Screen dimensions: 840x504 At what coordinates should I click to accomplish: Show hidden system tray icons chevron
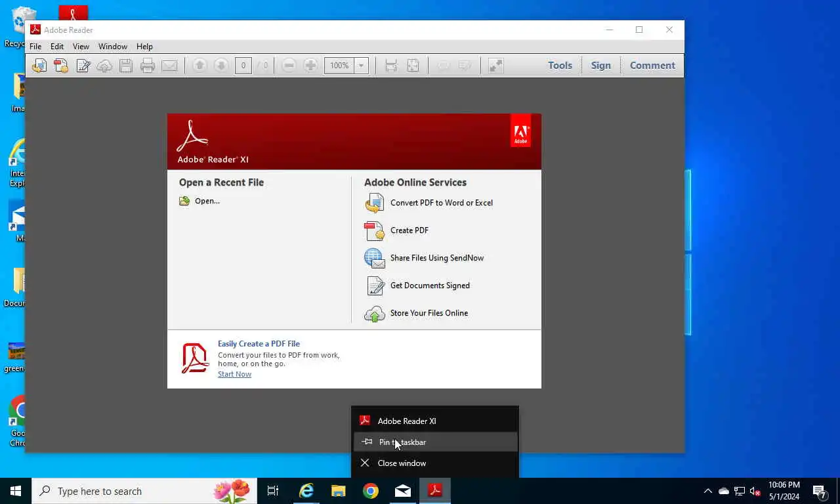pyautogui.click(x=707, y=491)
